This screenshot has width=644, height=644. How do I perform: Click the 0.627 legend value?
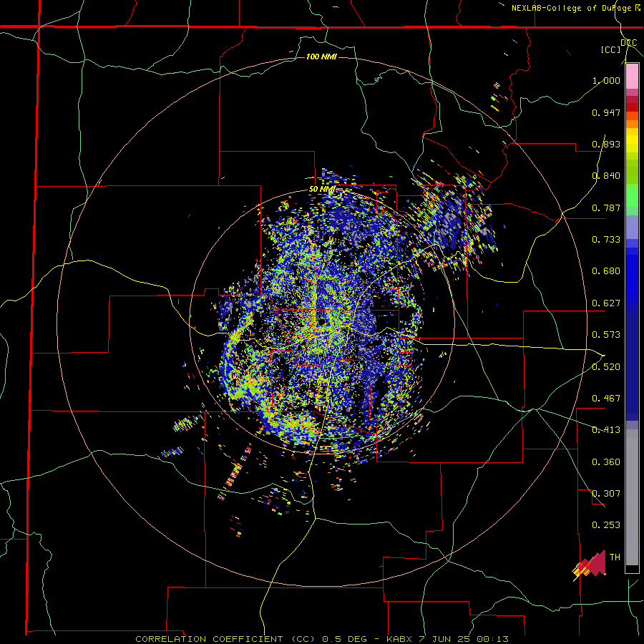(x=606, y=303)
